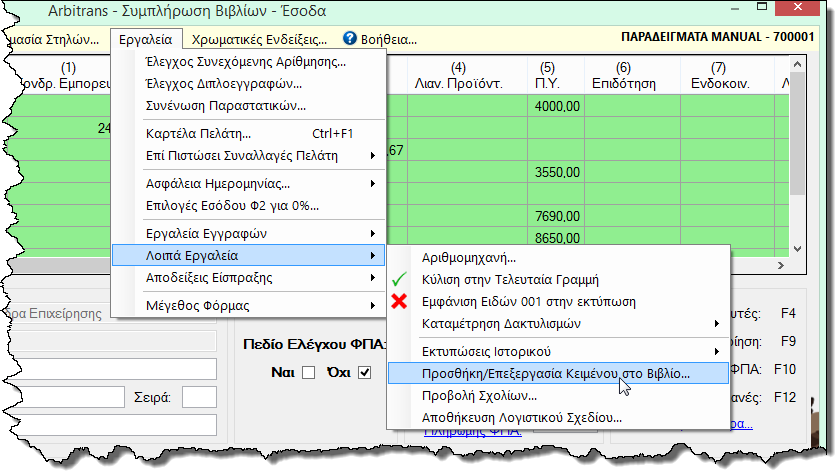
Task: Choose Επιλογές Εσόδου Φ2 για 0%
Action: tap(249, 206)
